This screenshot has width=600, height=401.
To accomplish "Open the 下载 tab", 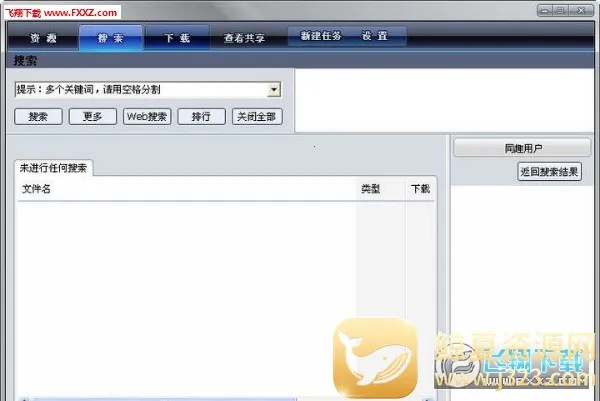I will pyautogui.click(x=177, y=38).
